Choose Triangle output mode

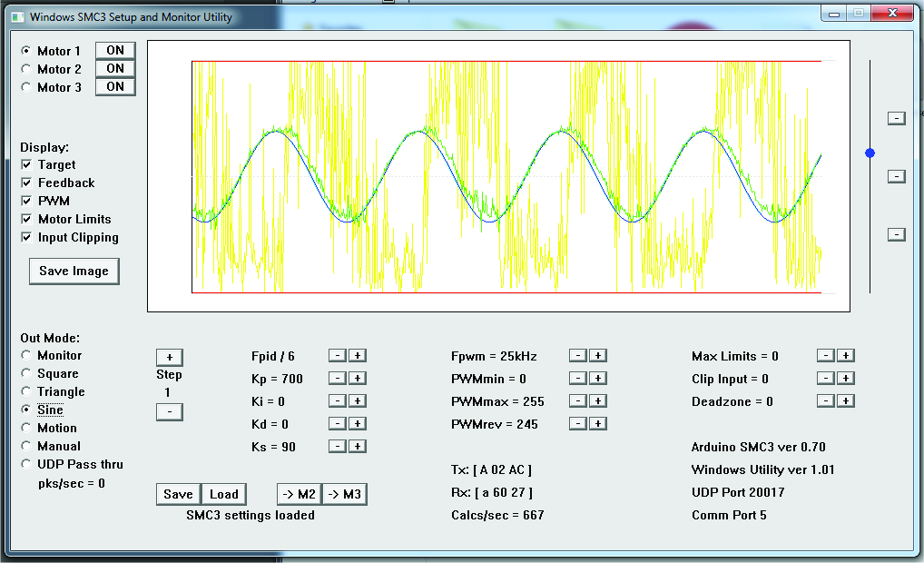click(26, 391)
